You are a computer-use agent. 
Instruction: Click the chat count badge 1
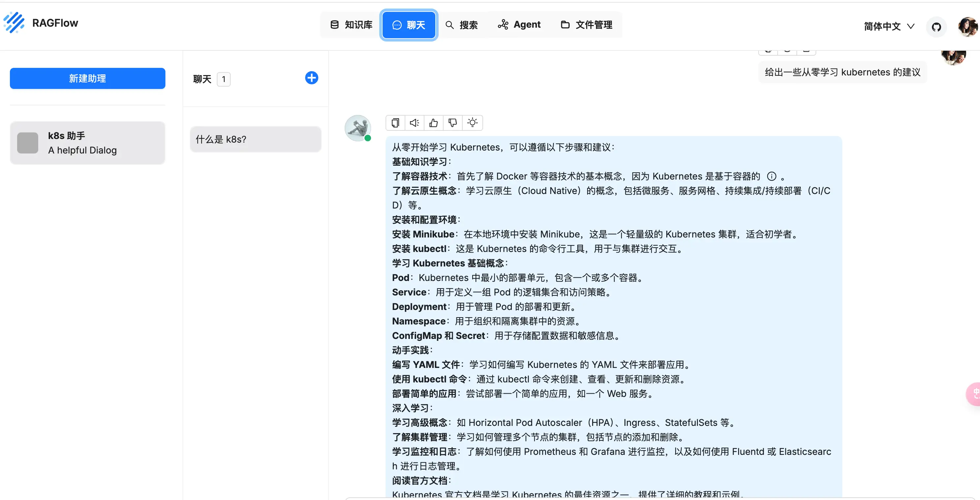(x=224, y=79)
